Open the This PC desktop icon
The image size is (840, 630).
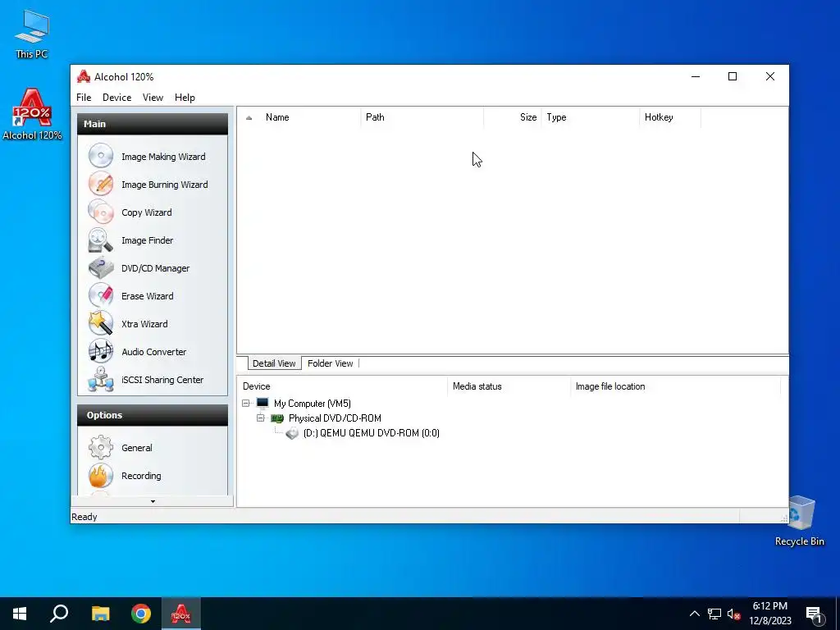coord(32,34)
